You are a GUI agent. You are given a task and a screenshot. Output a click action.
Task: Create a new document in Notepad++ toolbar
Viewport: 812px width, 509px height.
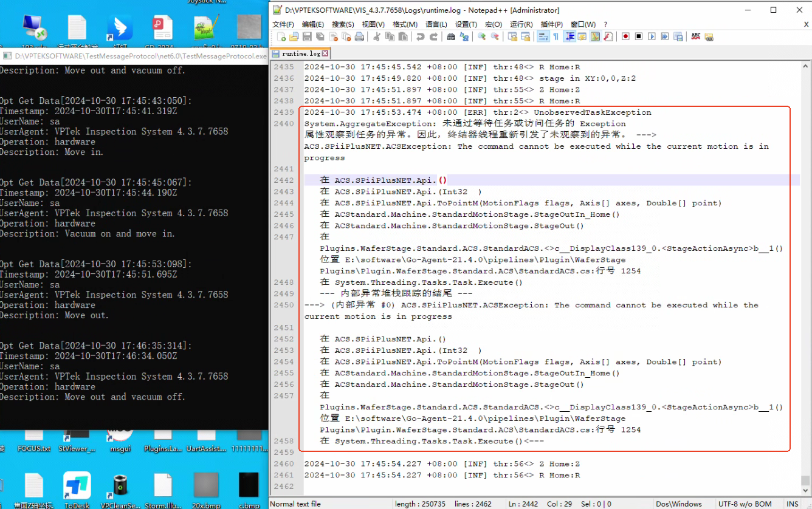point(281,36)
